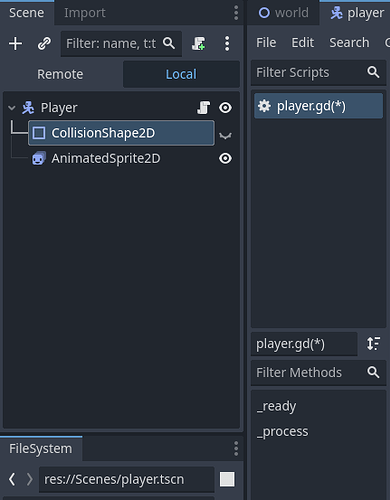Switch to the Scene dock tab

pos(27,13)
